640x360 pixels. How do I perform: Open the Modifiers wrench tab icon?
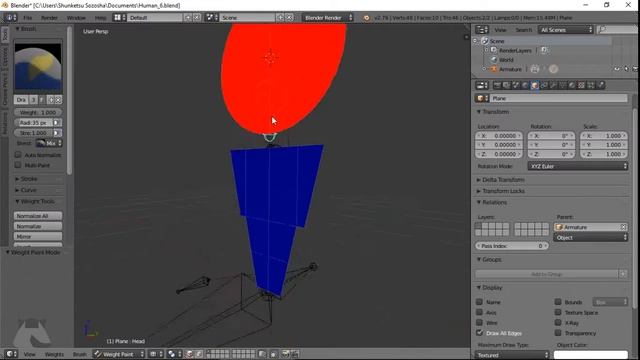553,85
